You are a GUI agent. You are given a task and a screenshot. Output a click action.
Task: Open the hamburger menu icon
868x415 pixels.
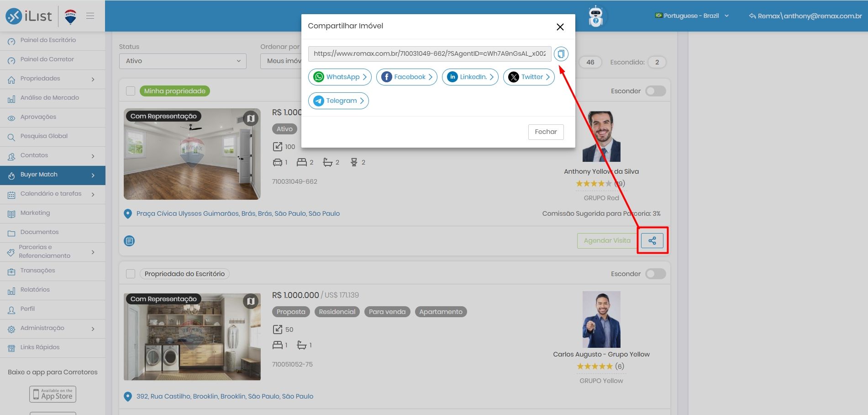pyautogui.click(x=90, y=16)
